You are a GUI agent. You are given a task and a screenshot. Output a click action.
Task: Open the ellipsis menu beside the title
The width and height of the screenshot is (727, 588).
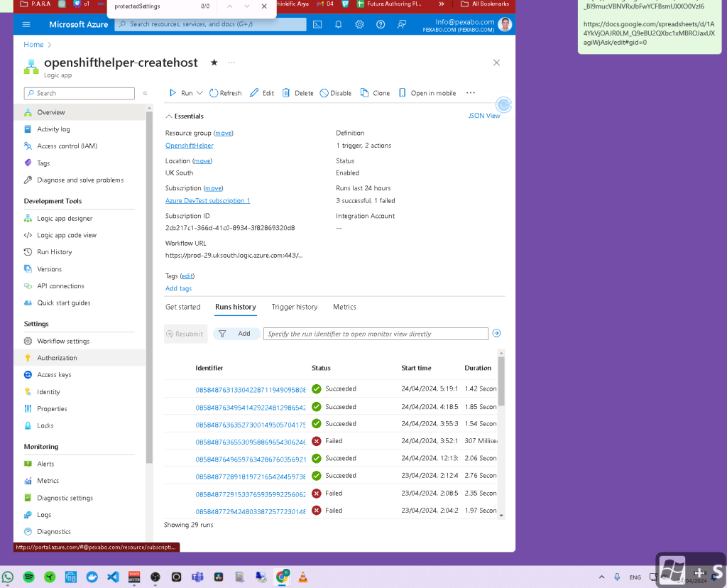(x=231, y=62)
